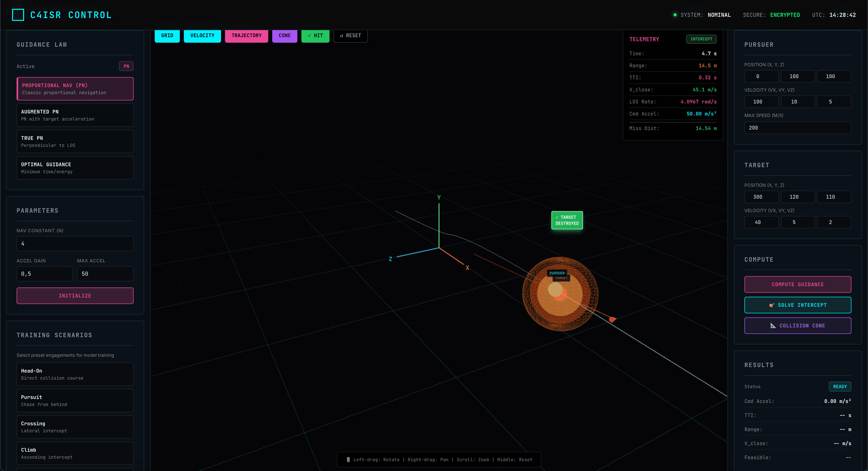Viewport: 868px width, 471px height.
Task: Toggle the HIT indicator
Action: (315, 35)
